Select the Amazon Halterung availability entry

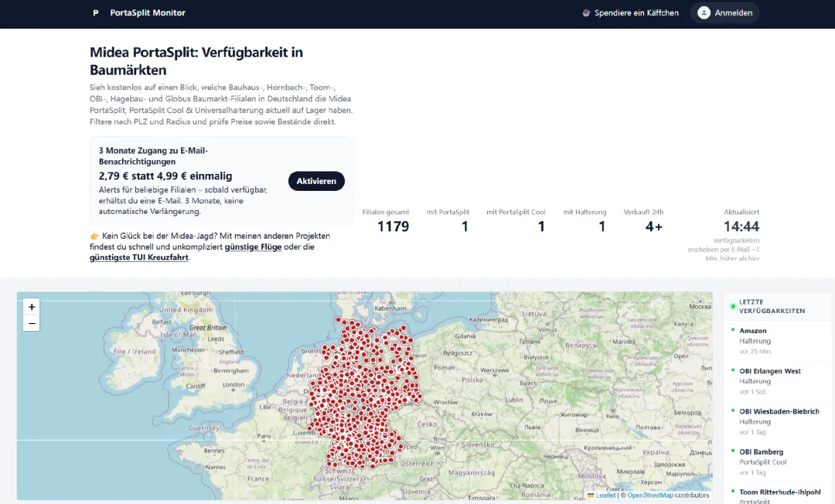click(778, 341)
